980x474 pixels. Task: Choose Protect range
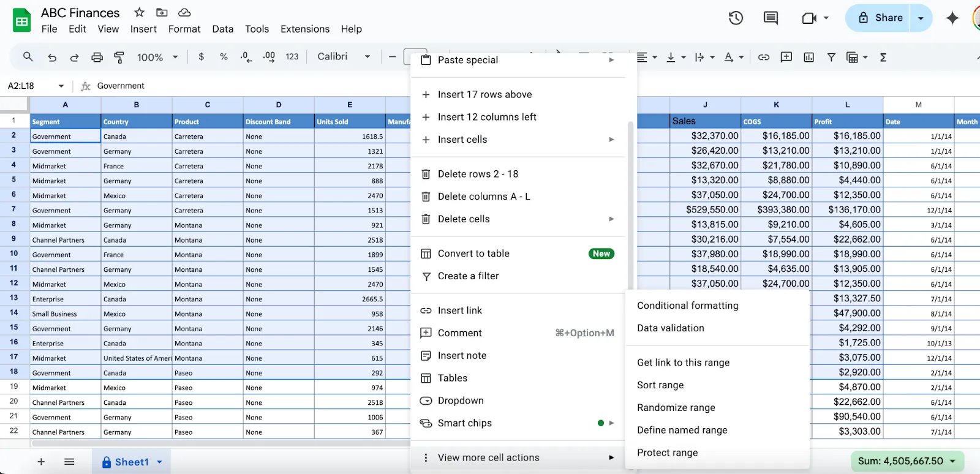718,453
